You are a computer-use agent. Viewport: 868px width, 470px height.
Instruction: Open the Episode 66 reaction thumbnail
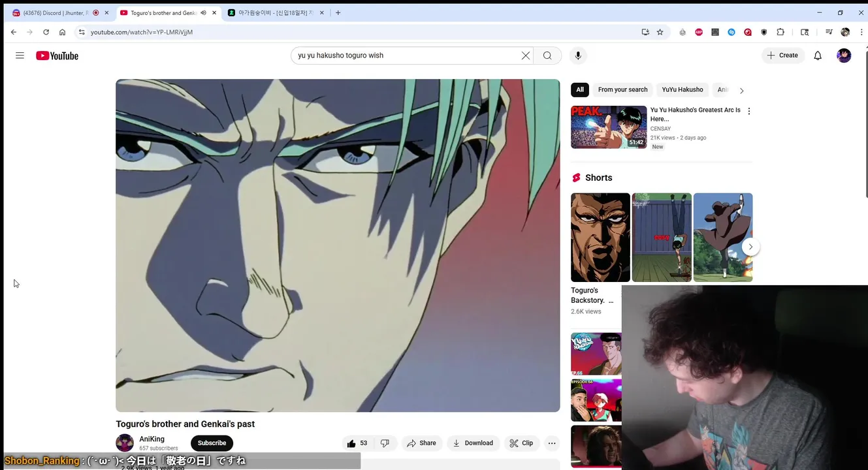596,400
